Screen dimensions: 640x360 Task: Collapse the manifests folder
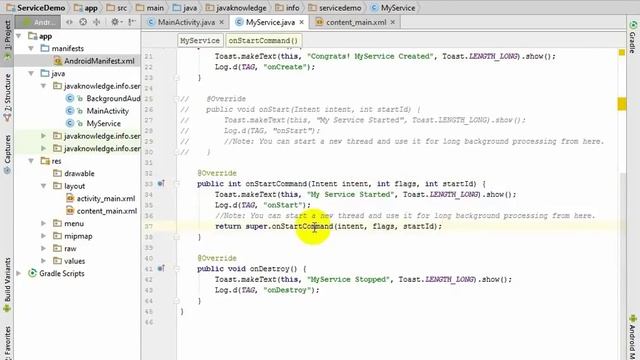(31, 49)
